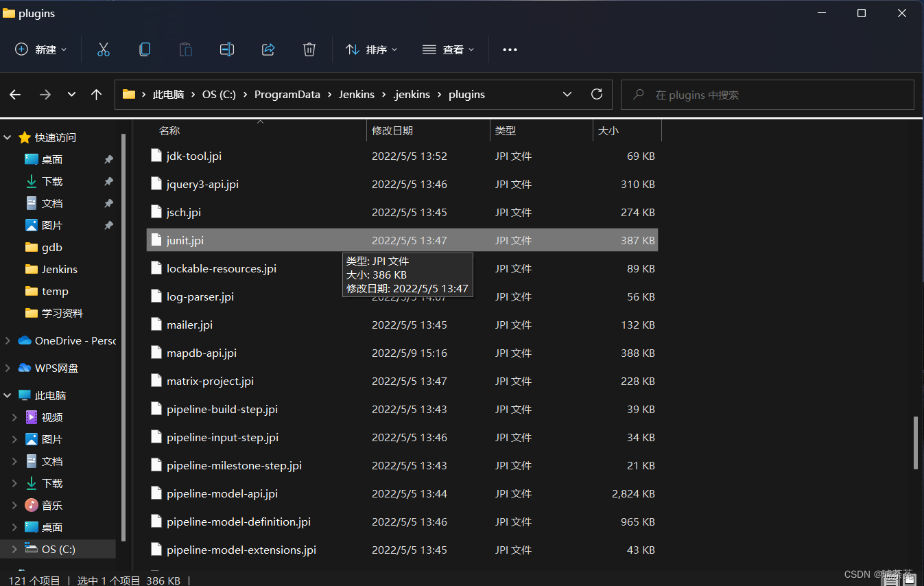Click the search box for plugins
This screenshot has width=924, height=586.
pyautogui.click(x=767, y=95)
